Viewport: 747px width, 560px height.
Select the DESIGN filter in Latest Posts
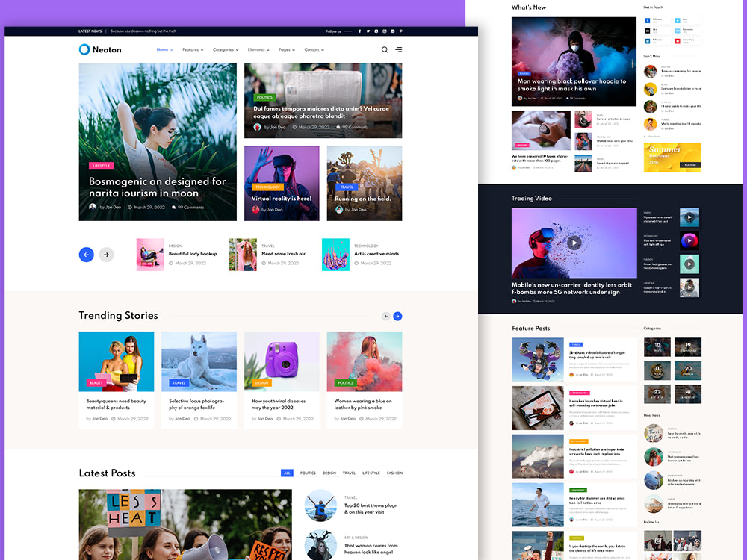[x=329, y=473]
